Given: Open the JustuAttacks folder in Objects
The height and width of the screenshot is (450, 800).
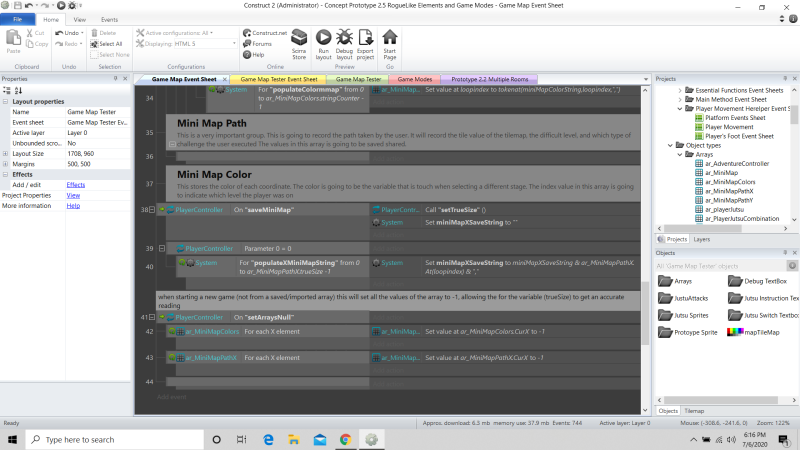Looking at the screenshot, I should [x=665, y=298].
